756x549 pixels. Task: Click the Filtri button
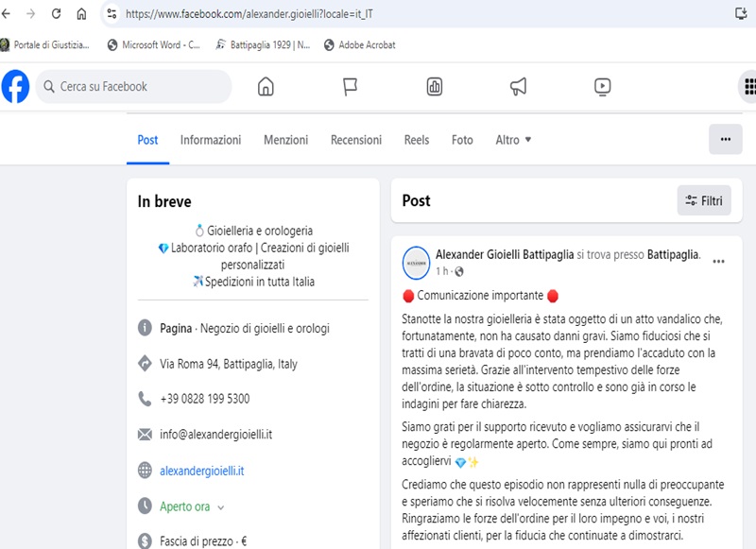(x=704, y=200)
